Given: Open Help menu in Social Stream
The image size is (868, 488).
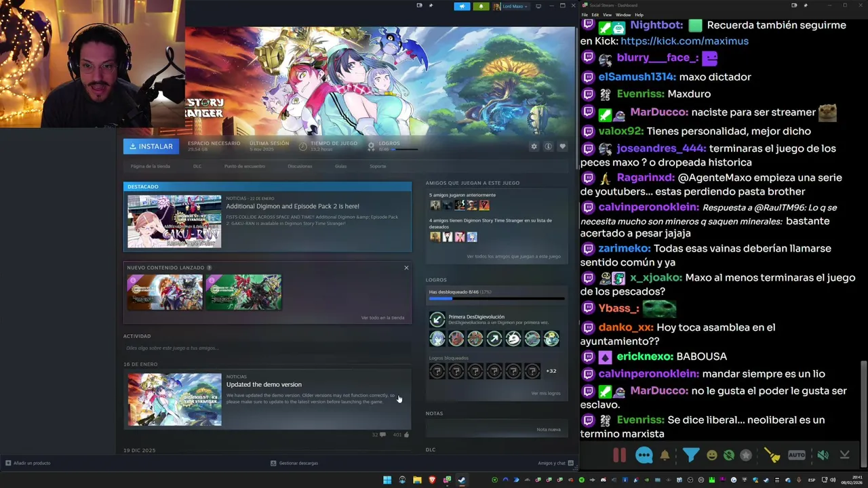Looking at the screenshot, I should [x=639, y=15].
